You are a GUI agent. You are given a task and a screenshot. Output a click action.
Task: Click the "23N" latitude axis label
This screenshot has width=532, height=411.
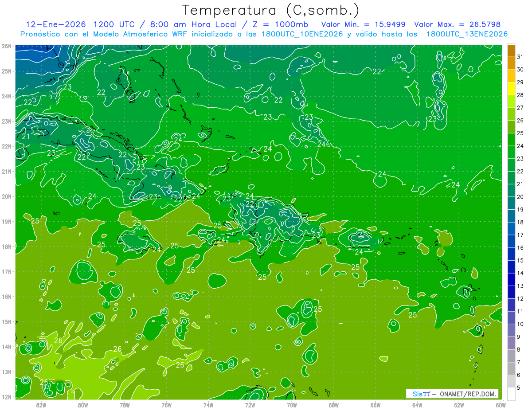coord(7,121)
